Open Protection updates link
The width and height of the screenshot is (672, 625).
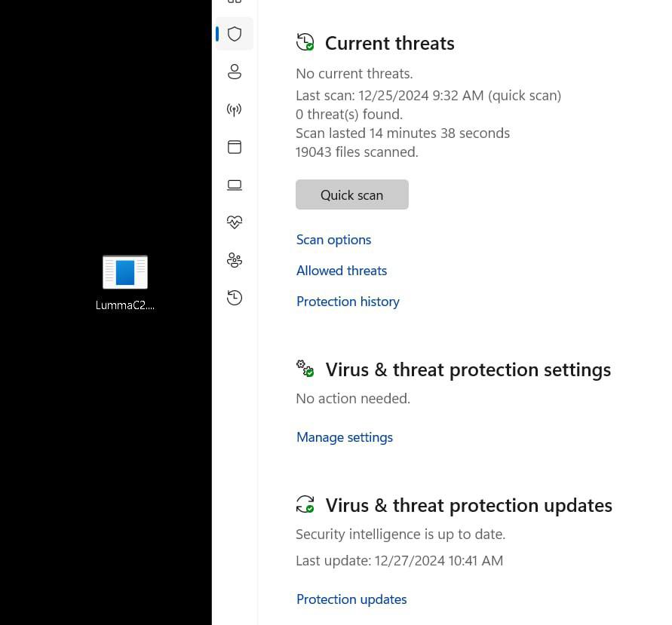click(x=351, y=599)
